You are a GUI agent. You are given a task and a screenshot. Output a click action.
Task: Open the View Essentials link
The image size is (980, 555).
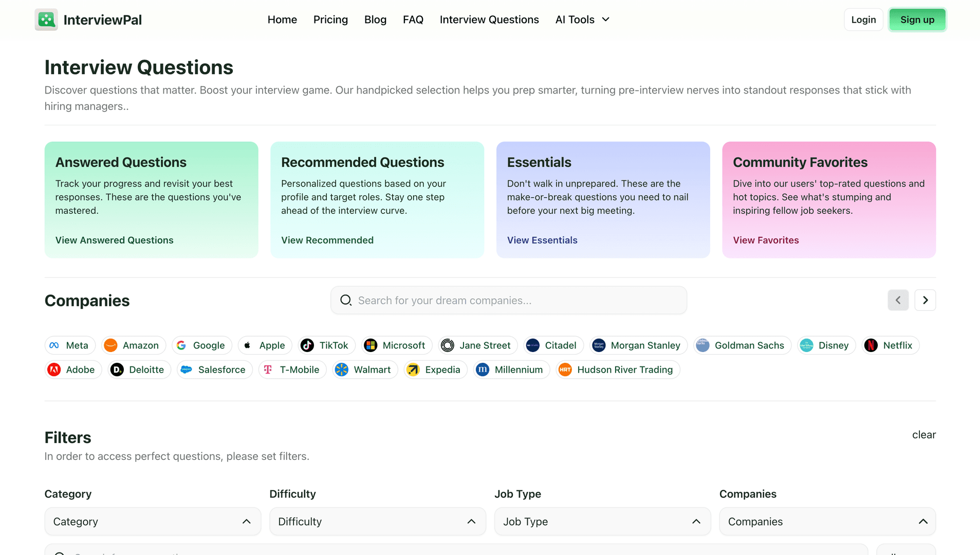542,240
